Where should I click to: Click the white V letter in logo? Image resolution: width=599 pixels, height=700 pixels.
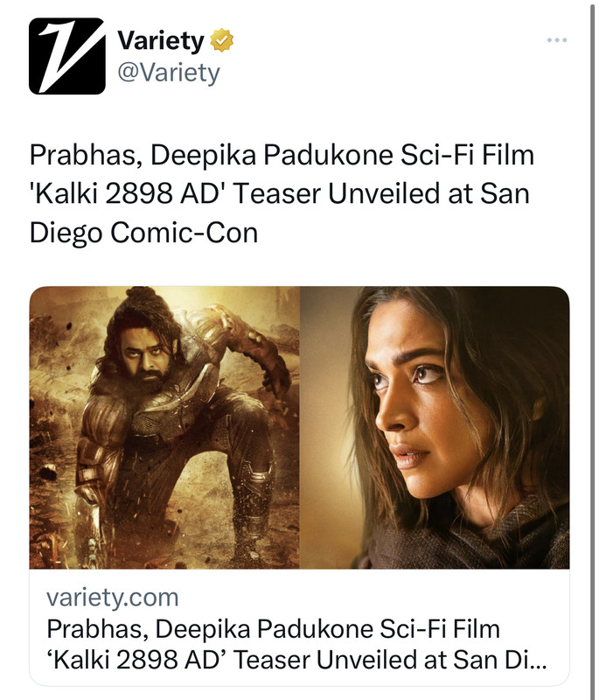(x=67, y=56)
